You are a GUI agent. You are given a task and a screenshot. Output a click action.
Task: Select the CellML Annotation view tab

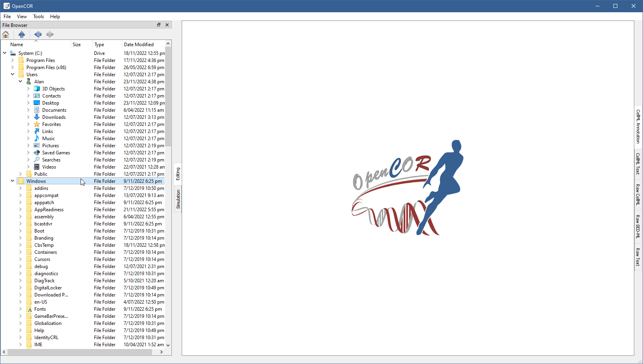638,126
